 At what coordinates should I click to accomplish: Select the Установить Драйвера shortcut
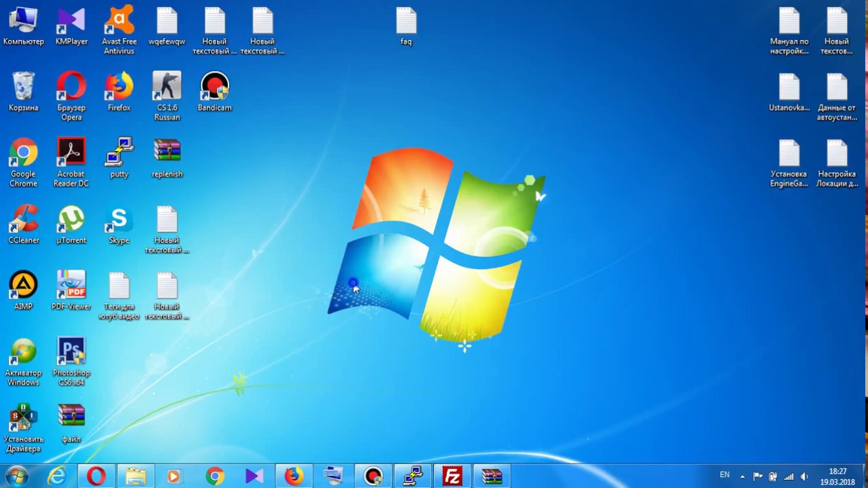click(23, 428)
